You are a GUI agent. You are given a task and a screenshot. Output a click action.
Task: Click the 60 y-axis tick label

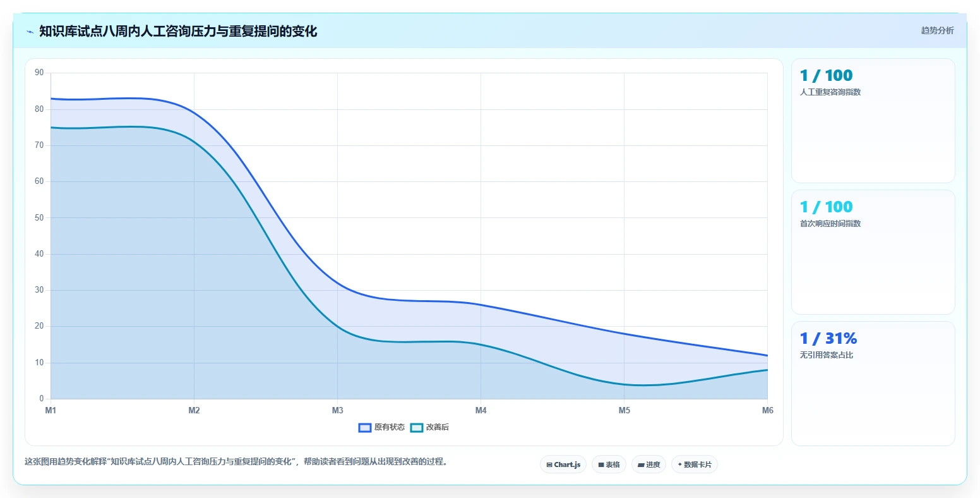[x=39, y=181]
